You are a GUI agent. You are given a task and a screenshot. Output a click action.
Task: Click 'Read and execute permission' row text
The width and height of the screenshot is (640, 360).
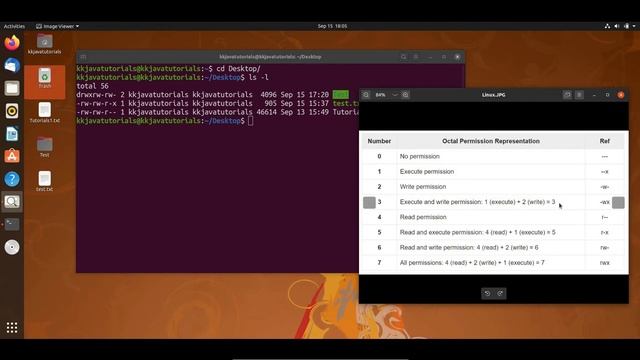point(478,232)
